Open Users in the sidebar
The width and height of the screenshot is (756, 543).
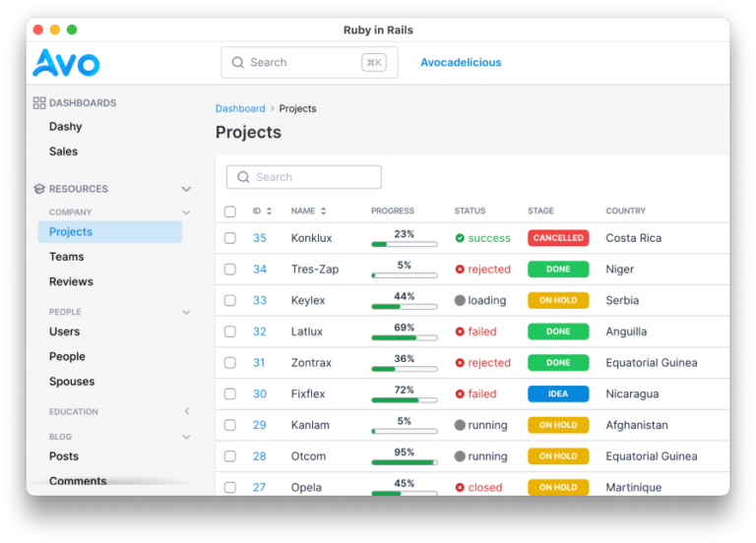pos(65,332)
